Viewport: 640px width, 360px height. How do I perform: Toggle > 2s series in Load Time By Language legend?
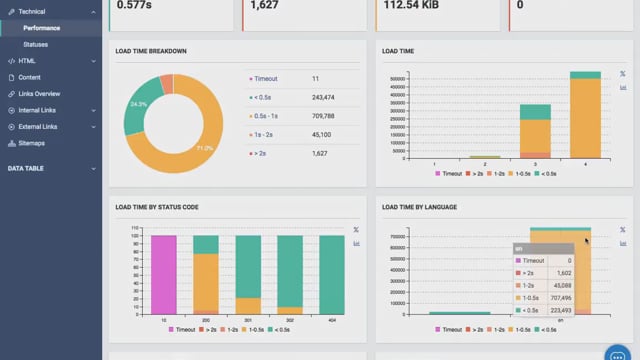474,329
